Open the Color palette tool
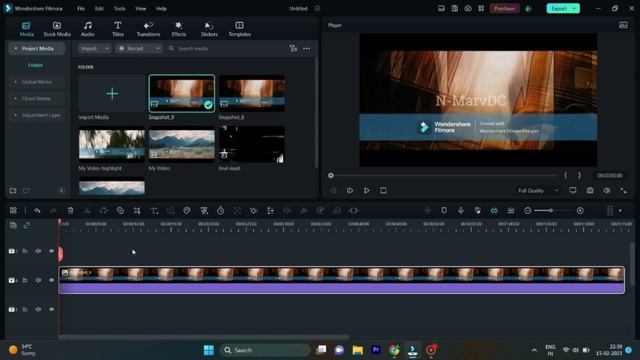640x360 pixels. point(187,211)
